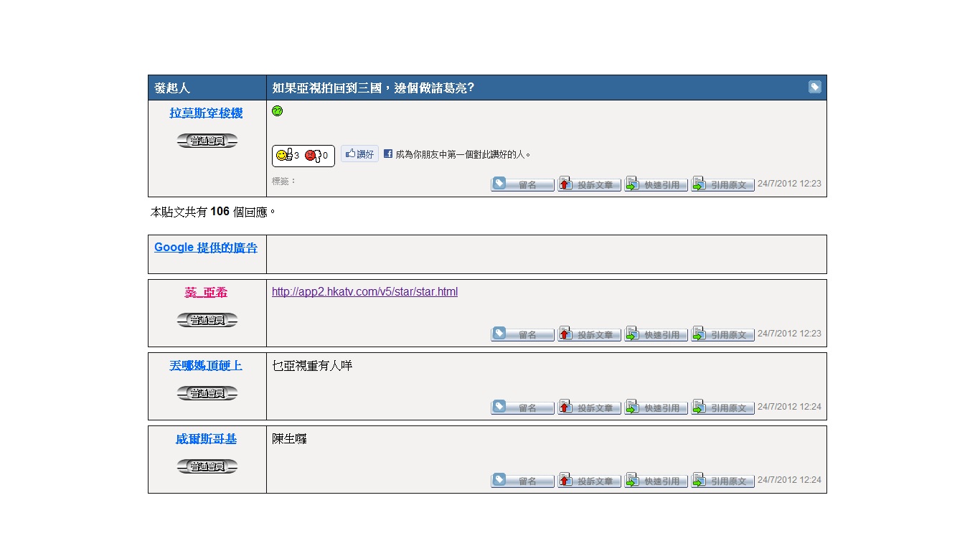Click 引用原文 on the original post
Image resolution: width=980 pixels, height=551 pixels.
coord(722,184)
